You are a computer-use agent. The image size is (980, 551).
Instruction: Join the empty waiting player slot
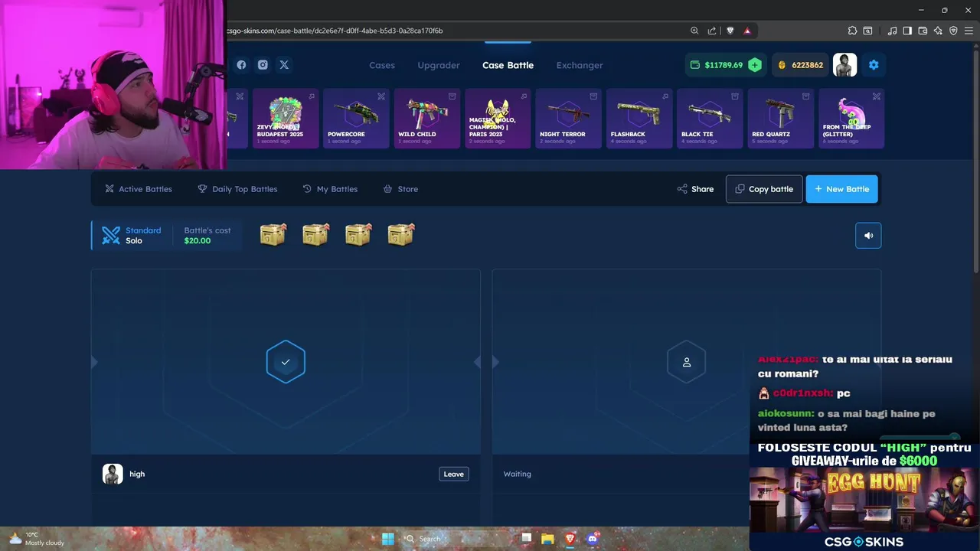pos(687,362)
